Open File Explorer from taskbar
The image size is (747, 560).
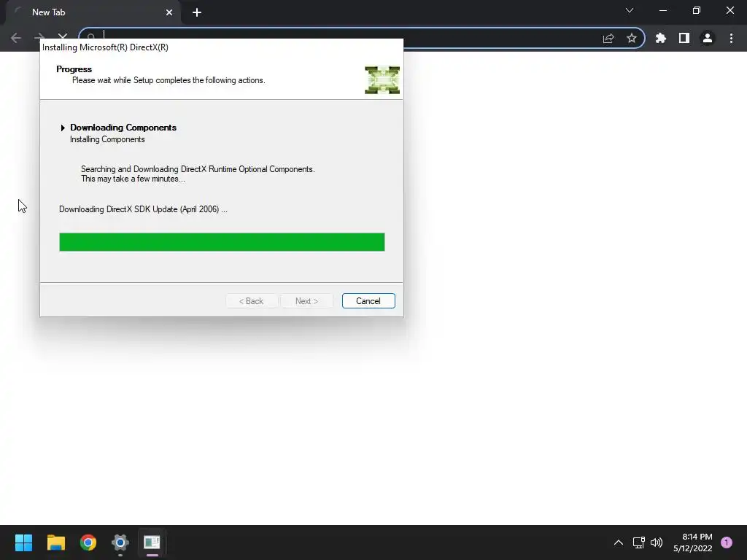[55, 542]
